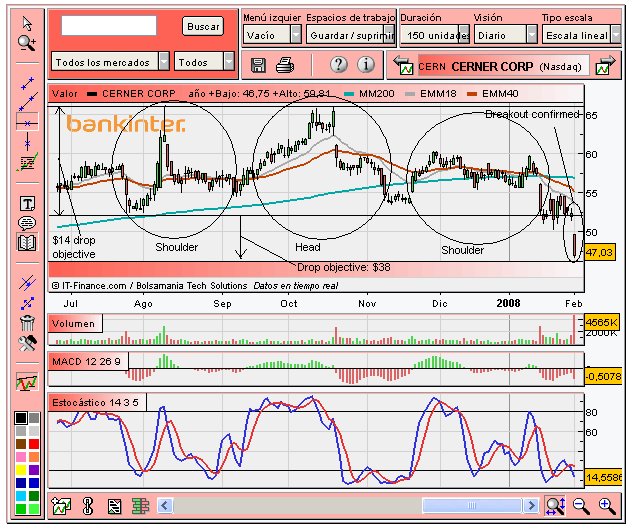Viewport: 632px width, 529px height.
Task: Select the speech bubble comment tool
Action: (27, 223)
